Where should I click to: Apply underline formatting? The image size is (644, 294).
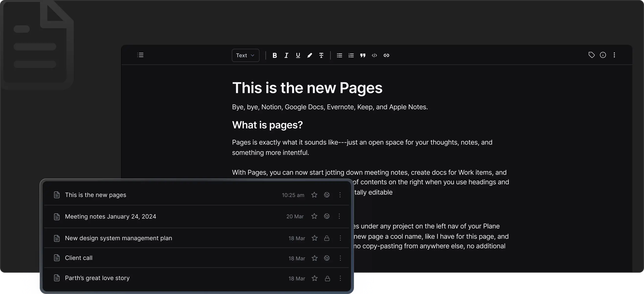click(298, 55)
